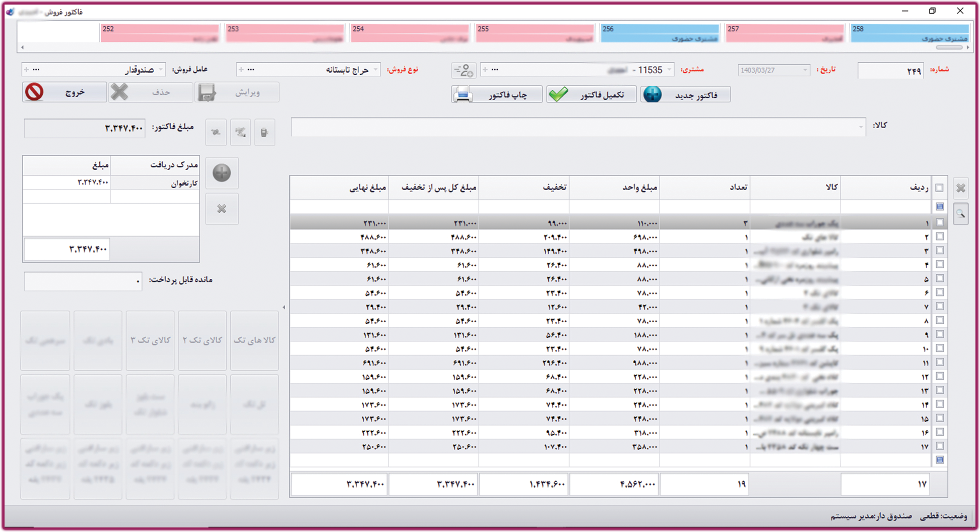Toggle the select-all checkbox in table header

940,188
